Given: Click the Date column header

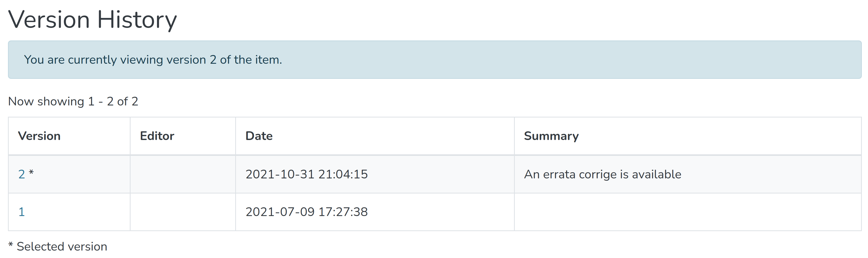Looking at the screenshot, I should 259,136.
